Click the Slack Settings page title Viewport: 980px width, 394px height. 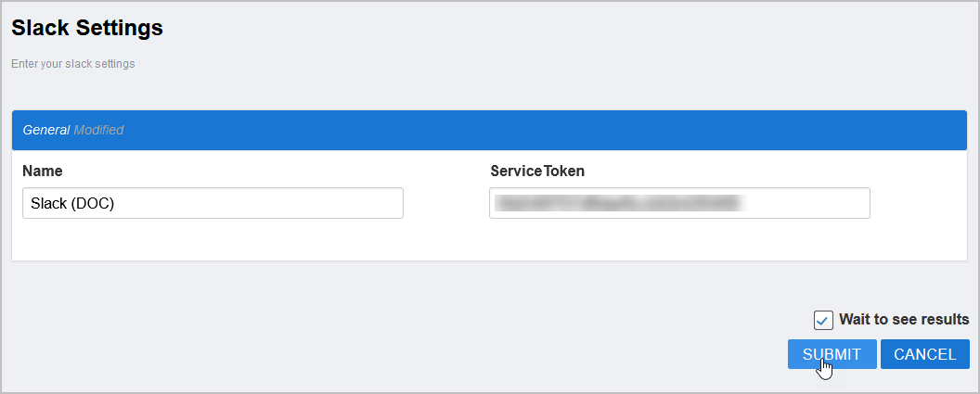pyautogui.click(x=87, y=29)
